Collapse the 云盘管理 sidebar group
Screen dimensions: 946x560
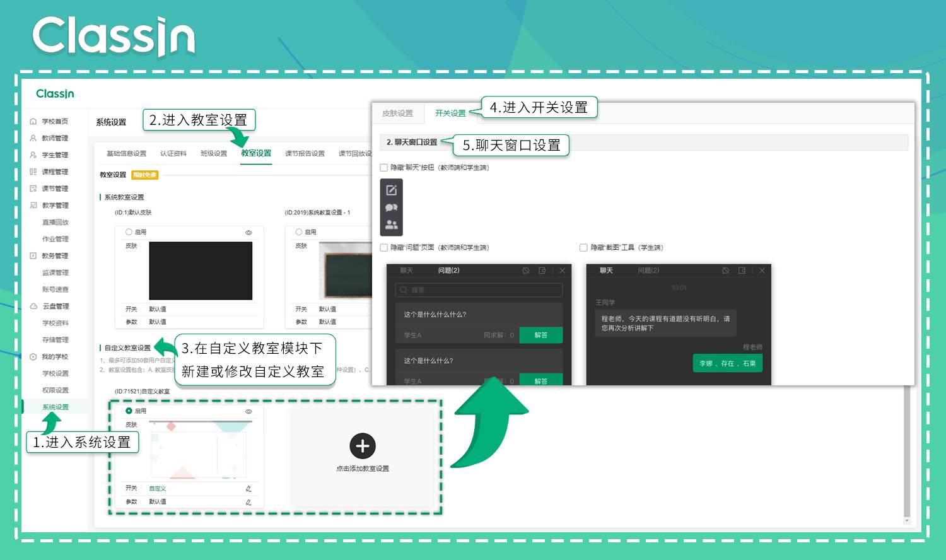point(55,306)
